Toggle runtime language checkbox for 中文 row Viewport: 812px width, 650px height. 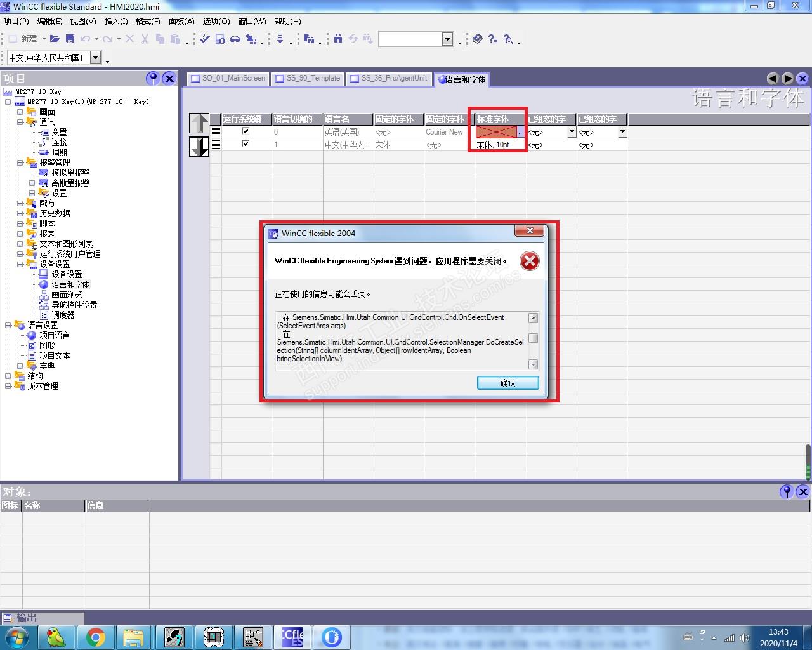click(x=246, y=144)
